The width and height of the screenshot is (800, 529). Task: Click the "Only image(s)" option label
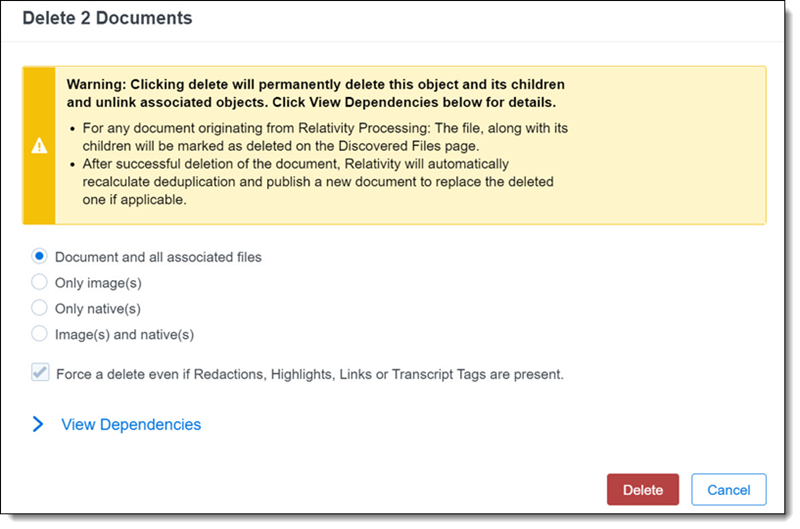coord(96,283)
